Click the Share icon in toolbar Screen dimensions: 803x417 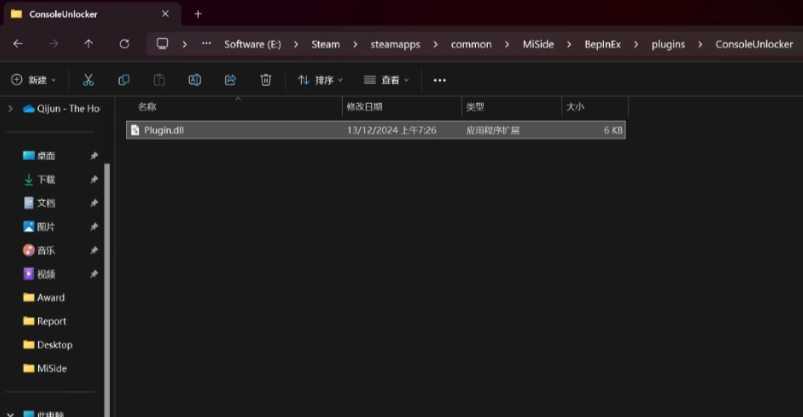[x=230, y=80]
